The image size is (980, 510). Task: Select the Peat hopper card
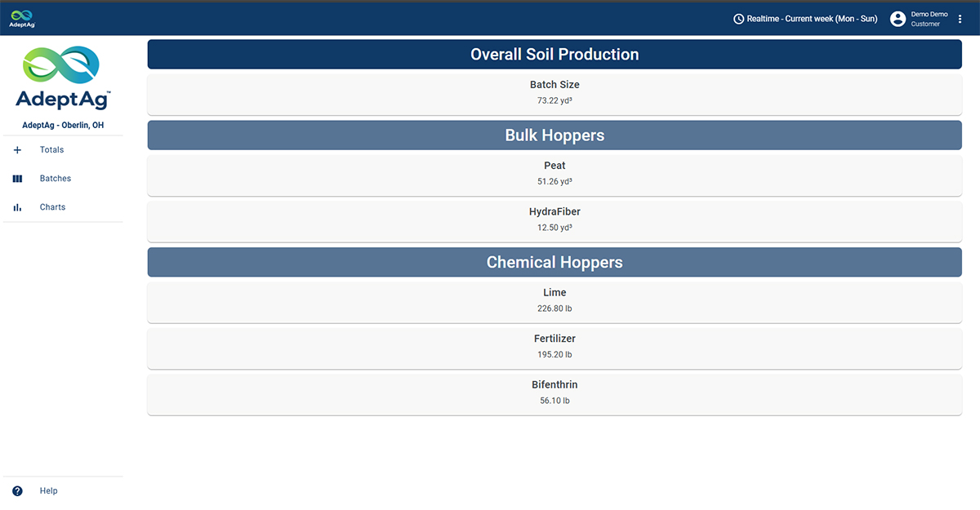click(555, 174)
